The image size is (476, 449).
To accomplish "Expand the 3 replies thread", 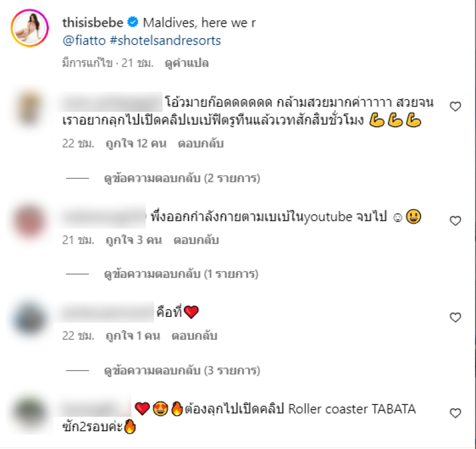I will (x=182, y=370).
